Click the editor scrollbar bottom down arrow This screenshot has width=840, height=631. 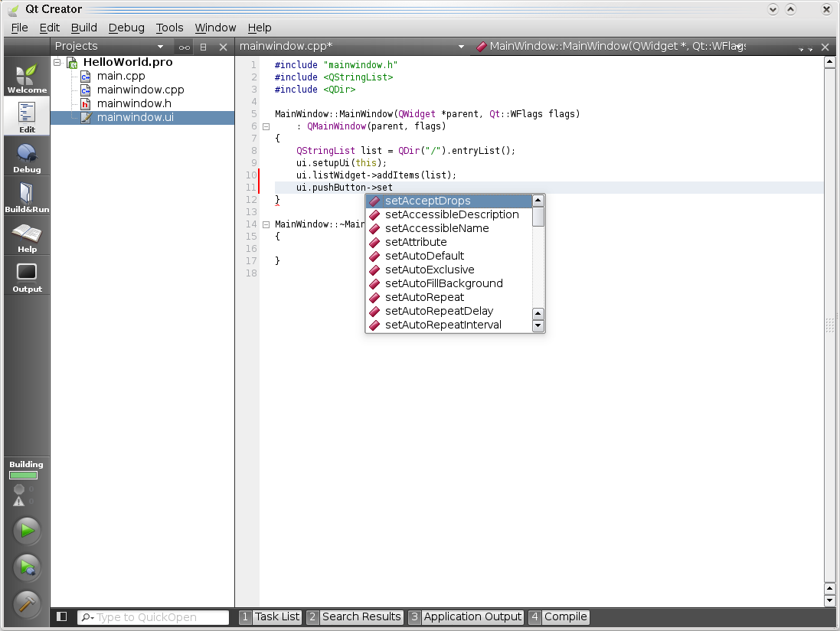[x=829, y=600]
